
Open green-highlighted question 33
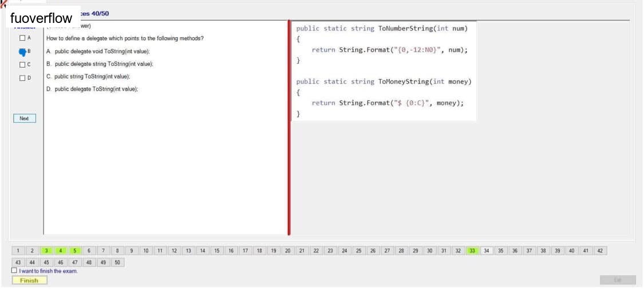pos(472,251)
